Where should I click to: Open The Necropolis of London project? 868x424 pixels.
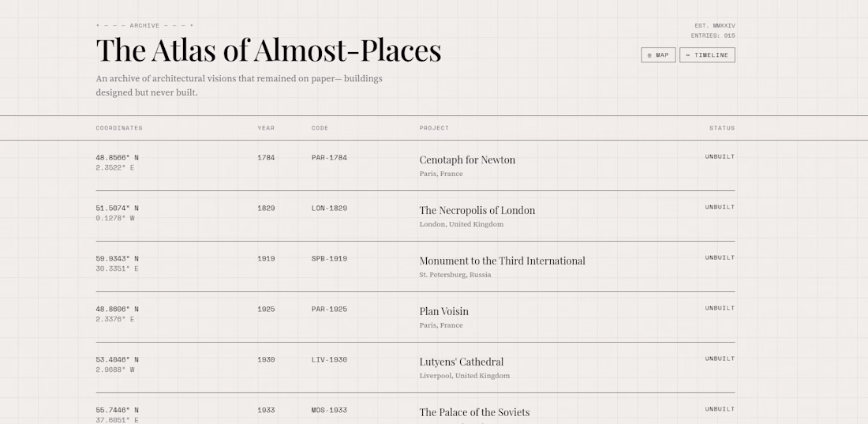point(477,211)
